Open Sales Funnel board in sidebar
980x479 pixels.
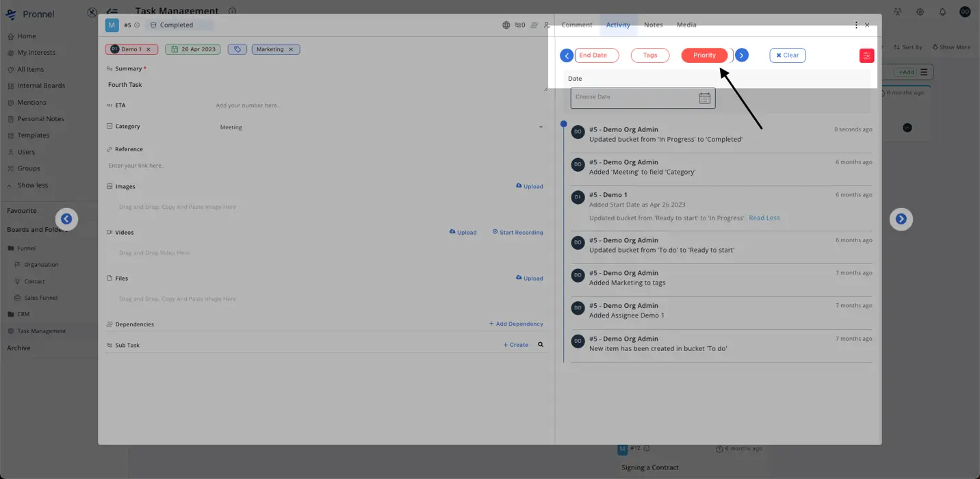pyautogui.click(x=36, y=298)
